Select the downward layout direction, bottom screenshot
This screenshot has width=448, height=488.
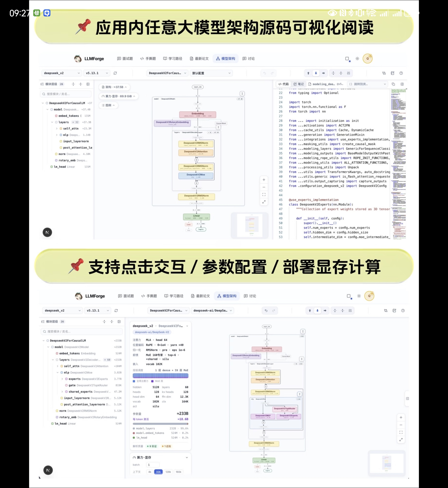317,311
